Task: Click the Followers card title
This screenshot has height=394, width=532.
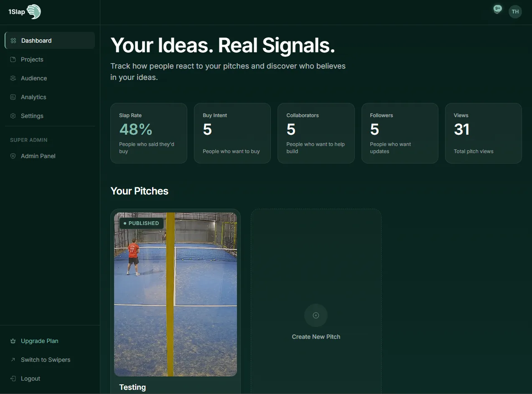Action: click(x=382, y=115)
